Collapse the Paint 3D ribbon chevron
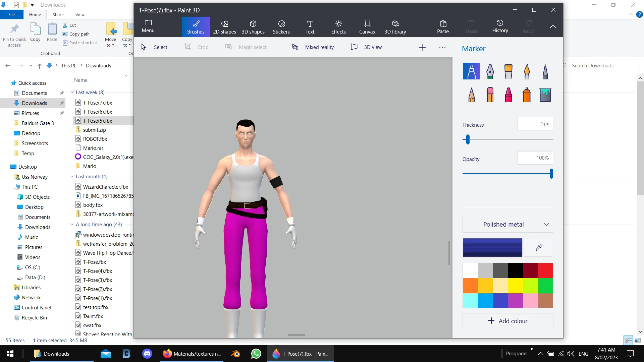The width and height of the screenshot is (644, 362). (553, 26)
